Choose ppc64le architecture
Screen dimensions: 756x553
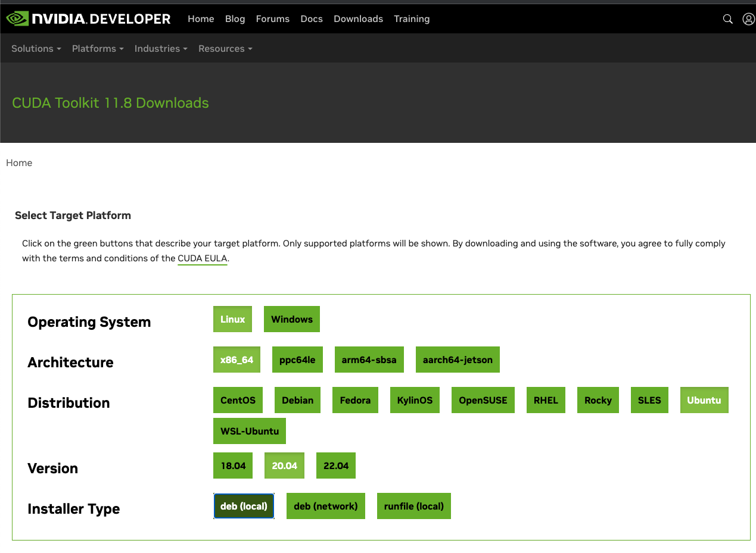point(297,360)
